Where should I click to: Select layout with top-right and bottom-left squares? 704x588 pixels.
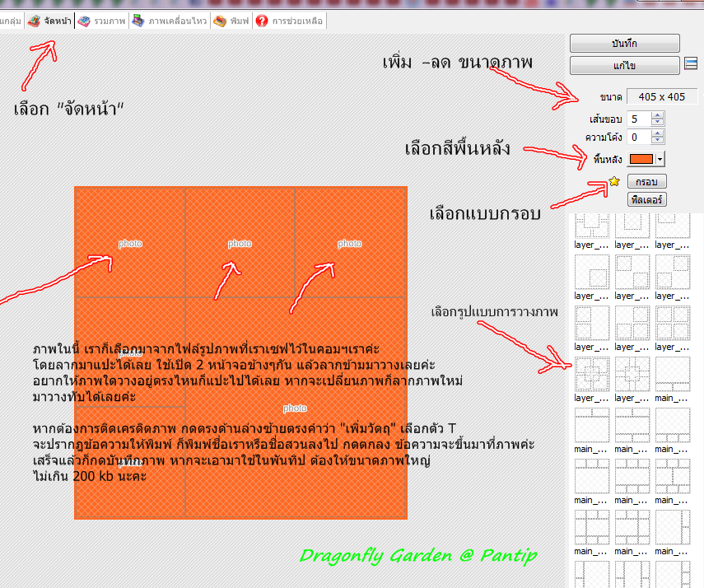pos(673,272)
